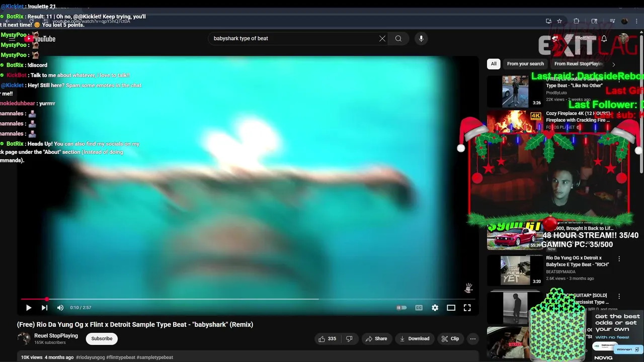Click the Clip button
Viewport: 644px width, 362px height.
[x=450, y=339]
